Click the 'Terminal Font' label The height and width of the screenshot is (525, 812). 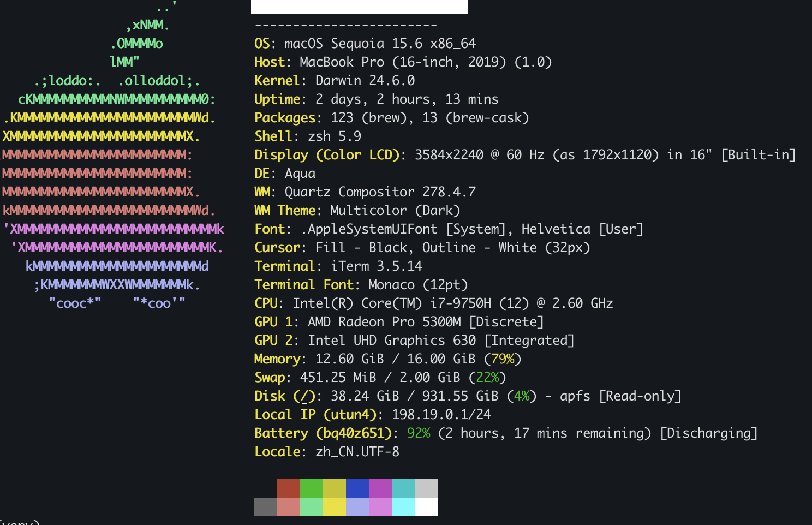click(304, 285)
